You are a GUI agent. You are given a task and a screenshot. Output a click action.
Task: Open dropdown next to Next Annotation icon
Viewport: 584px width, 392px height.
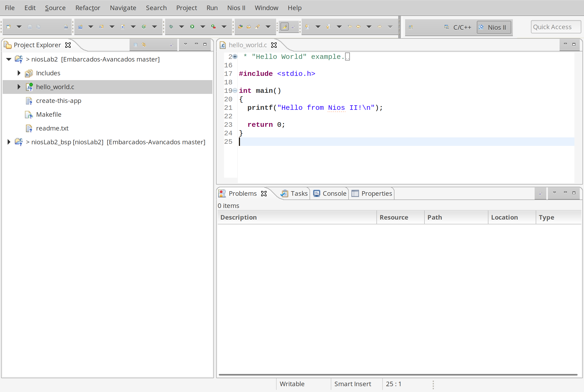(318, 27)
